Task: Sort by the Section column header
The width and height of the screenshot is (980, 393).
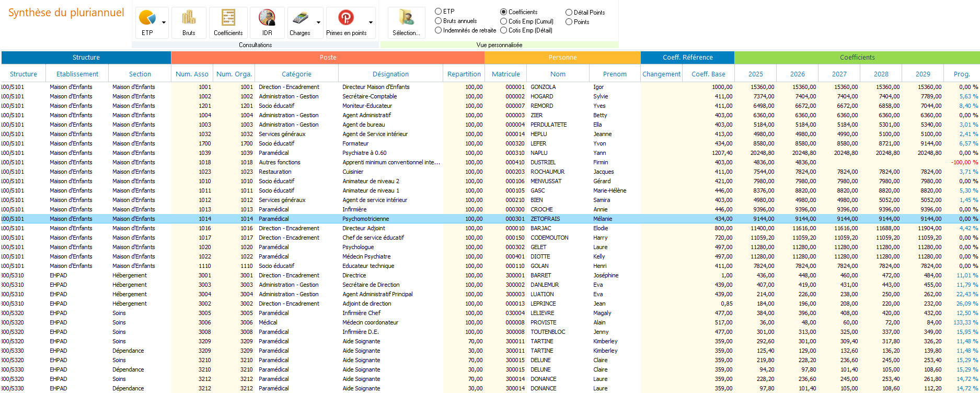Action: click(x=140, y=74)
